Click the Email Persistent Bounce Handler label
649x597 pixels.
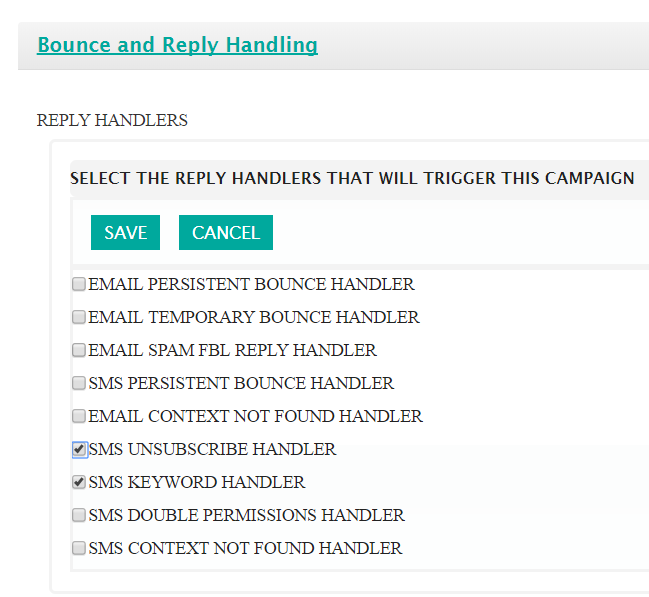(251, 285)
